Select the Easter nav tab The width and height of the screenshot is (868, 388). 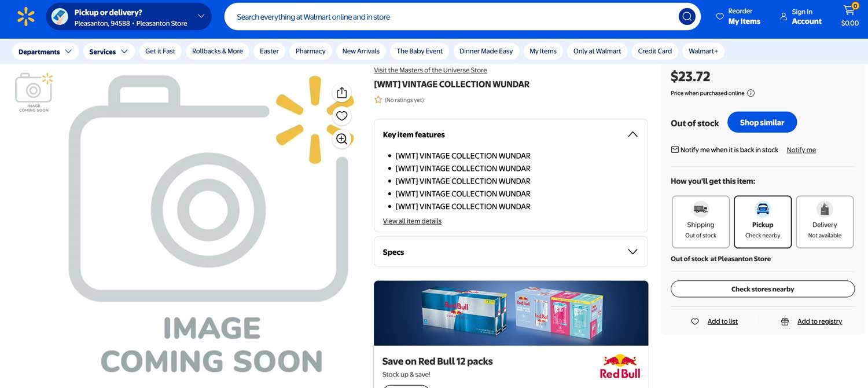point(269,51)
